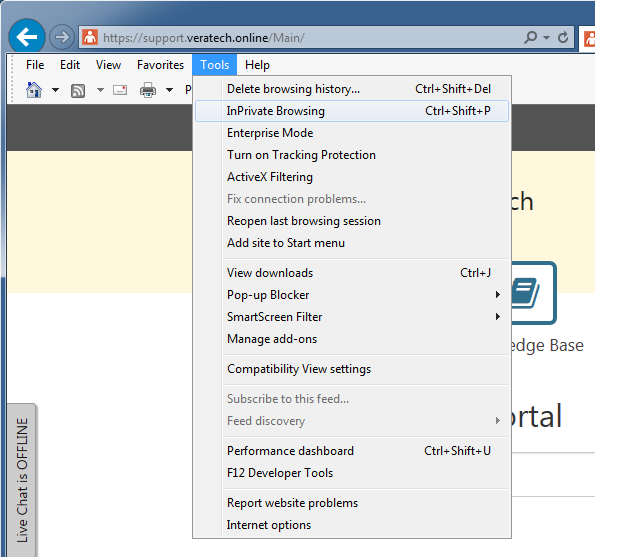Choose Turn on Tracking Protection
The height and width of the screenshot is (557, 626).
pyautogui.click(x=352, y=155)
